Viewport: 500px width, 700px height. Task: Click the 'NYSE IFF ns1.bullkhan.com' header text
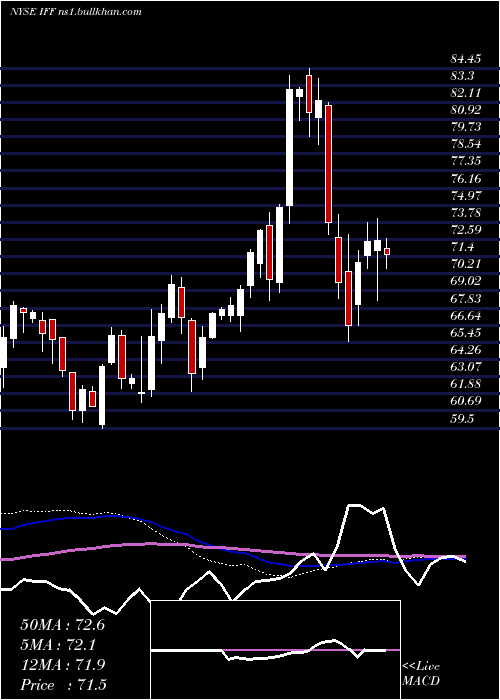click(75, 12)
